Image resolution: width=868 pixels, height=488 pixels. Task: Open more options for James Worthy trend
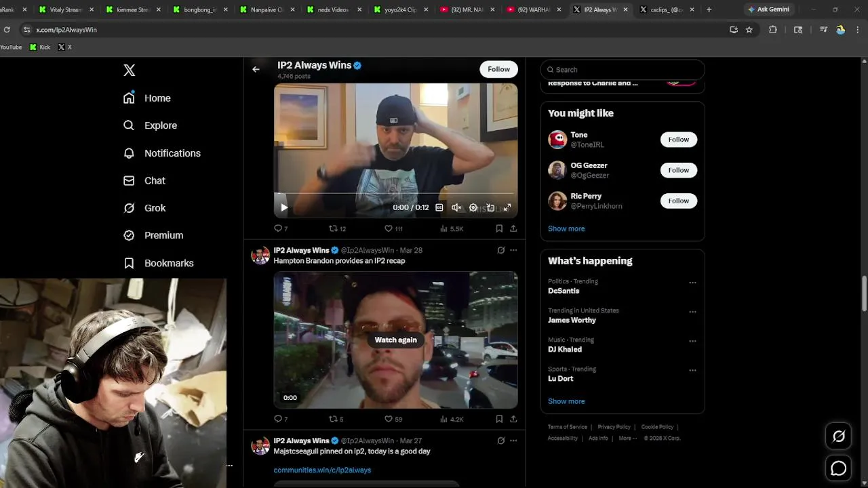692,312
